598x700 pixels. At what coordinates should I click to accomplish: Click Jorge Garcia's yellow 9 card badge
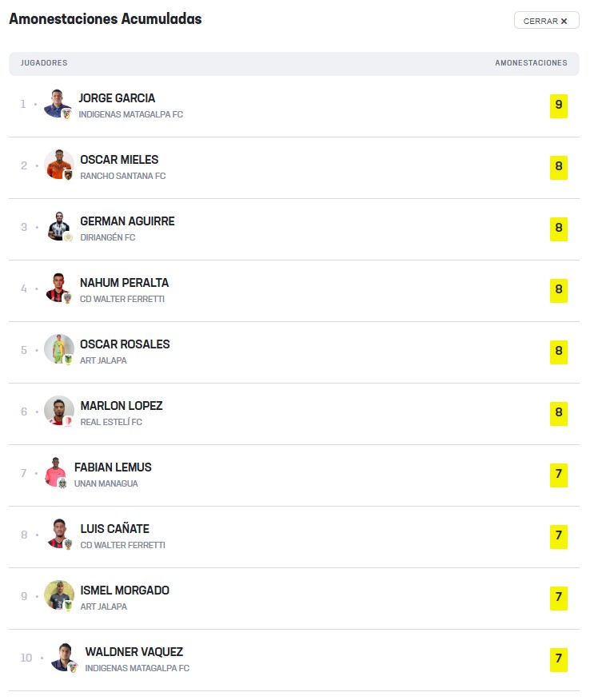coord(559,106)
